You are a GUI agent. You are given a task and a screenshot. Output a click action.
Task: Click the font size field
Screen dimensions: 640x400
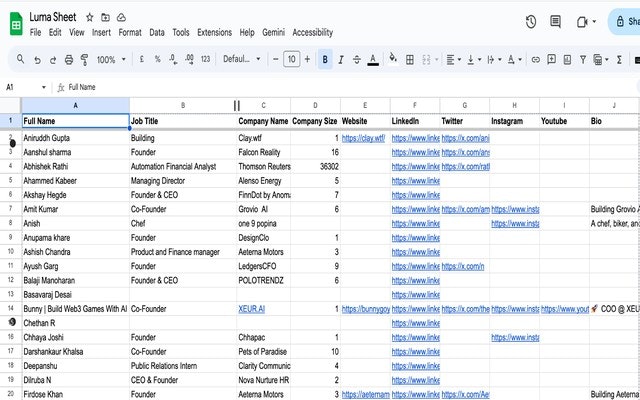[291, 59]
